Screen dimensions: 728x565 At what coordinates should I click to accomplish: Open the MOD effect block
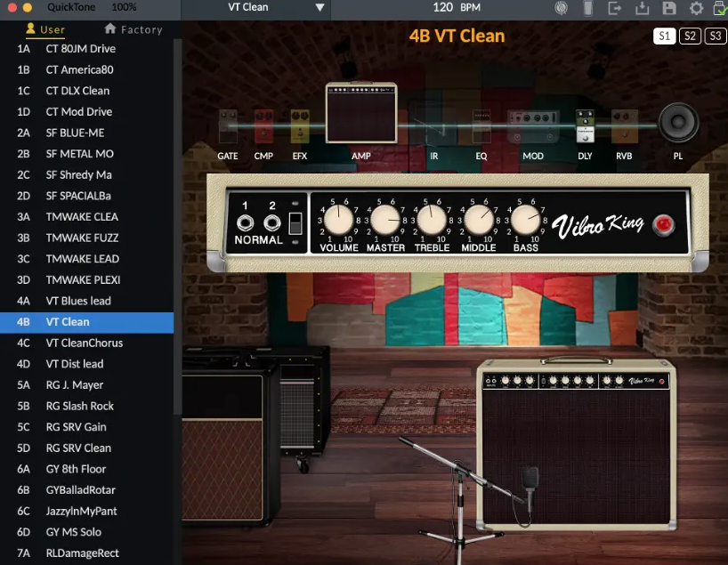(533, 125)
